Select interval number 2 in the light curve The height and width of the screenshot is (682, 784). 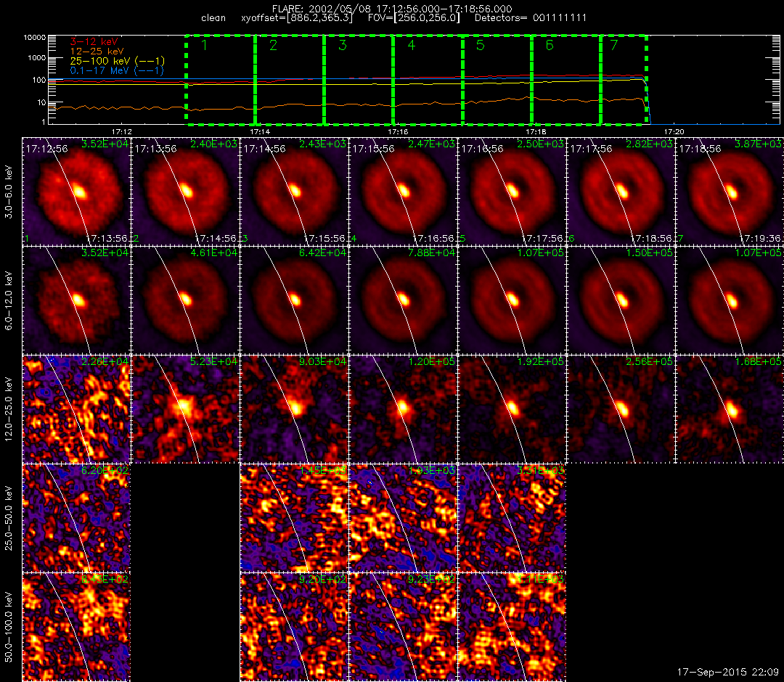pos(273,45)
